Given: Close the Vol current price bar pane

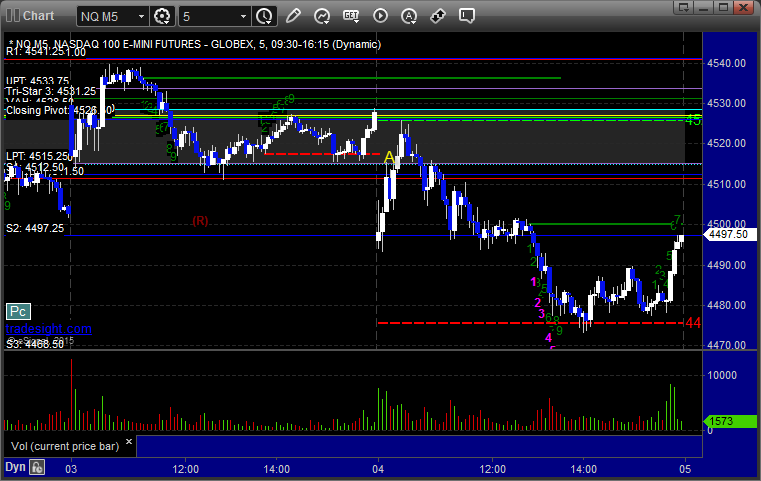Looking at the screenshot, I should [129, 442].
